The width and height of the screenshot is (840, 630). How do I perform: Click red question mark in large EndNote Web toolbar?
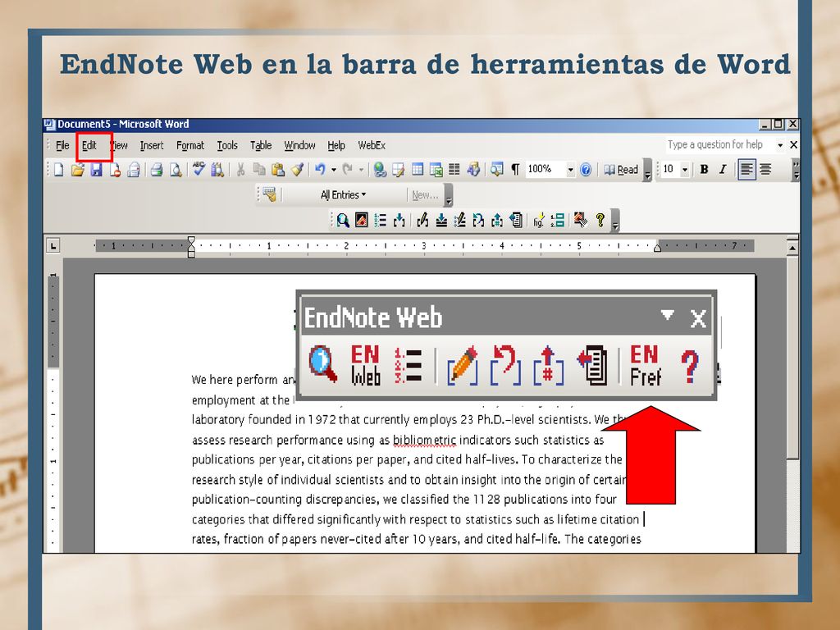coord(689,366)
